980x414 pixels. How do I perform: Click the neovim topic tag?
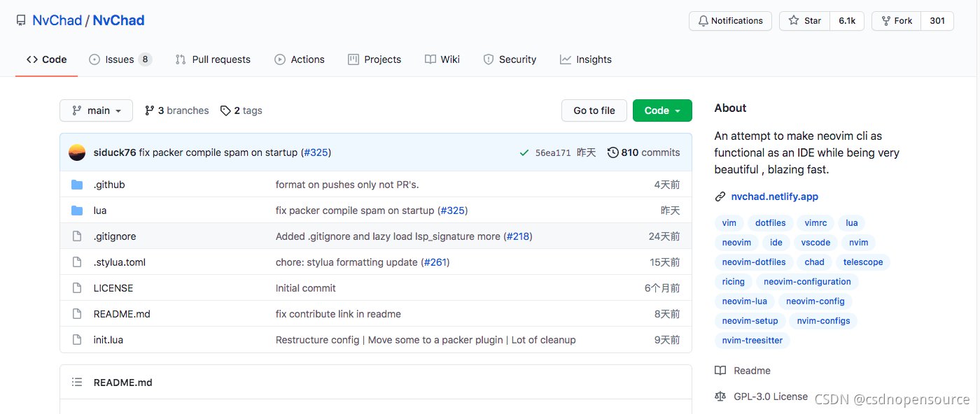(x=736, y=243)
